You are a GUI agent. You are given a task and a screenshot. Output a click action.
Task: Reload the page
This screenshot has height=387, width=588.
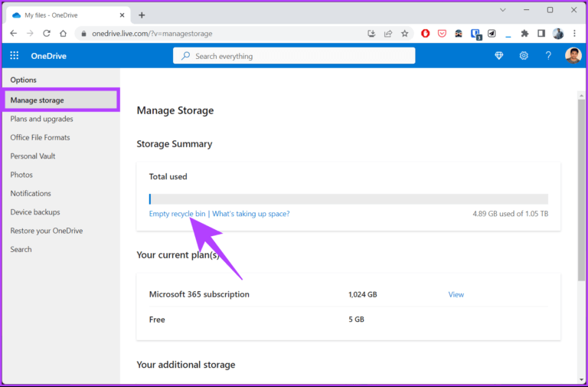tap(47, 34)
